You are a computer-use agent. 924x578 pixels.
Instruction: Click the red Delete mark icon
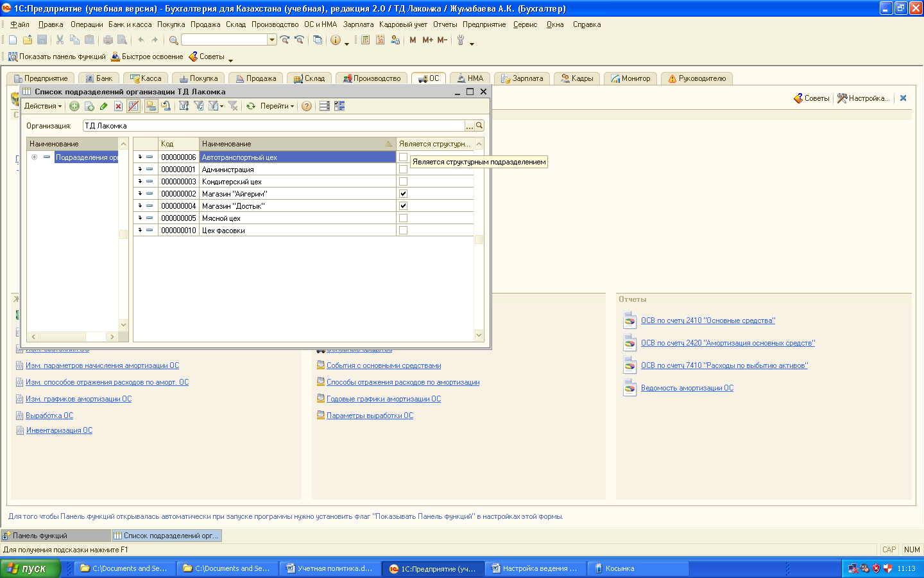(118, 106)
